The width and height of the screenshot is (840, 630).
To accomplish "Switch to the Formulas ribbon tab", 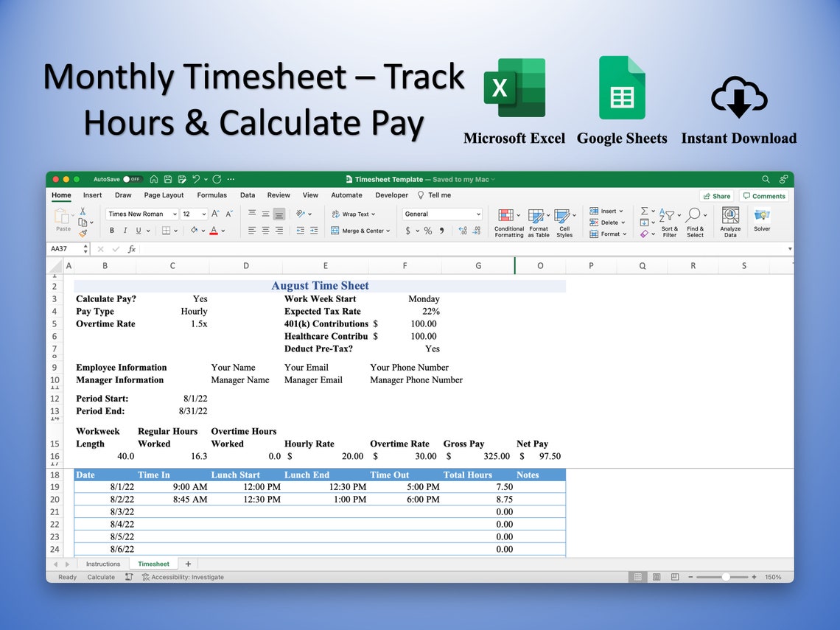I will 211,195.
